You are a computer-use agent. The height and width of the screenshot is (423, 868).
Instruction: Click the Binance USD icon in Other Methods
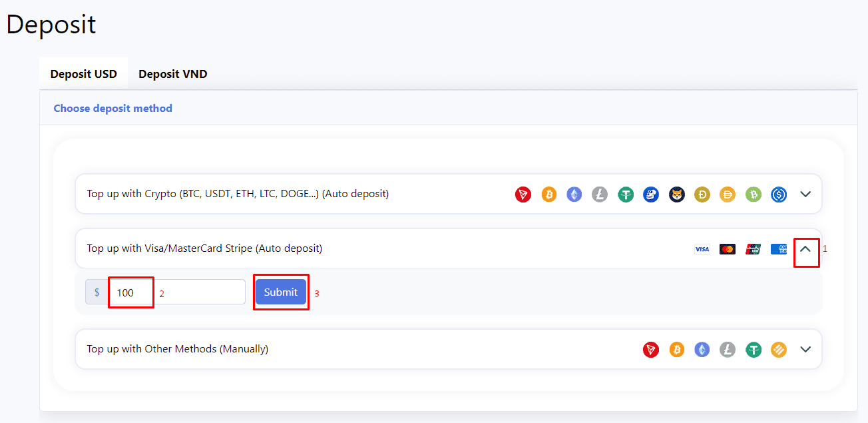pyautogui.click(x=779, y=350)
